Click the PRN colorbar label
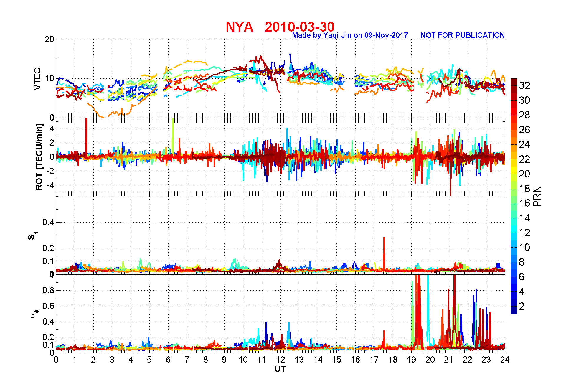This screenshot has width=561, height=392. pyautogui.click(x=537, y=196)
